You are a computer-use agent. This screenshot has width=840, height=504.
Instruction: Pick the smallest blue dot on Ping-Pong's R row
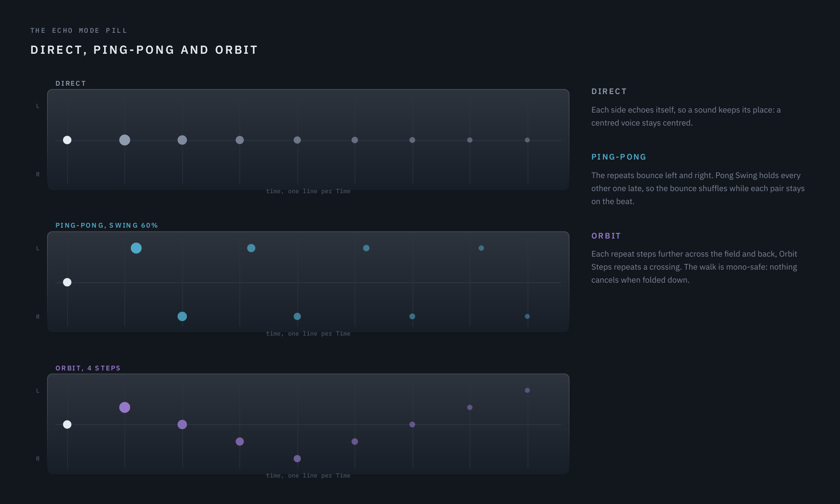[528, 316]
